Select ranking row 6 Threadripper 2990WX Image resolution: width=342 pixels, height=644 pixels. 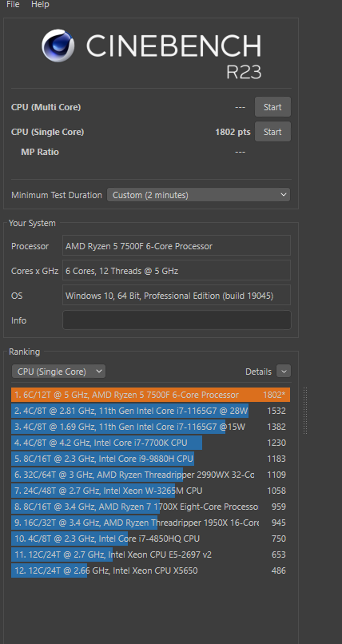(x=151, y=475)
